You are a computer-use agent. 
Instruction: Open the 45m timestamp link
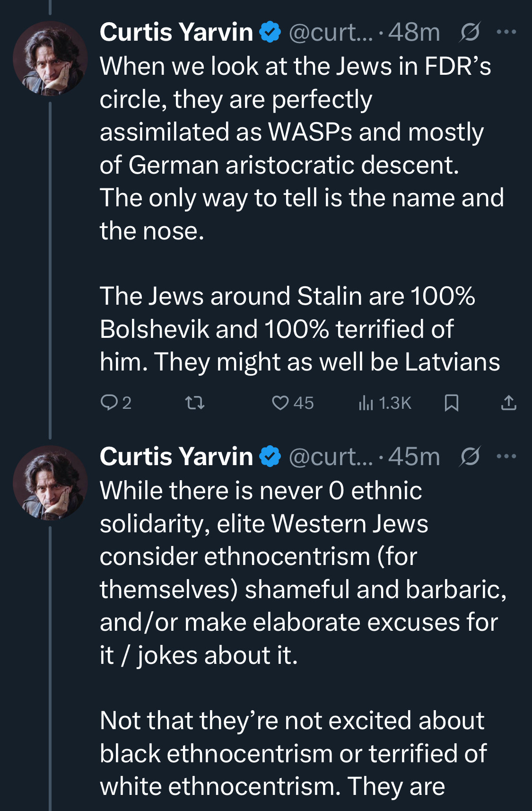click(x=414, y=457)
